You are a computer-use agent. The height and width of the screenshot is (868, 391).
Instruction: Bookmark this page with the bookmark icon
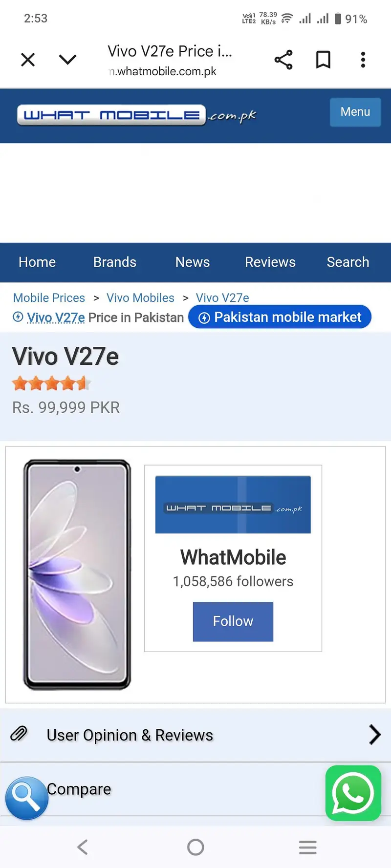click(x=323, y=60)
